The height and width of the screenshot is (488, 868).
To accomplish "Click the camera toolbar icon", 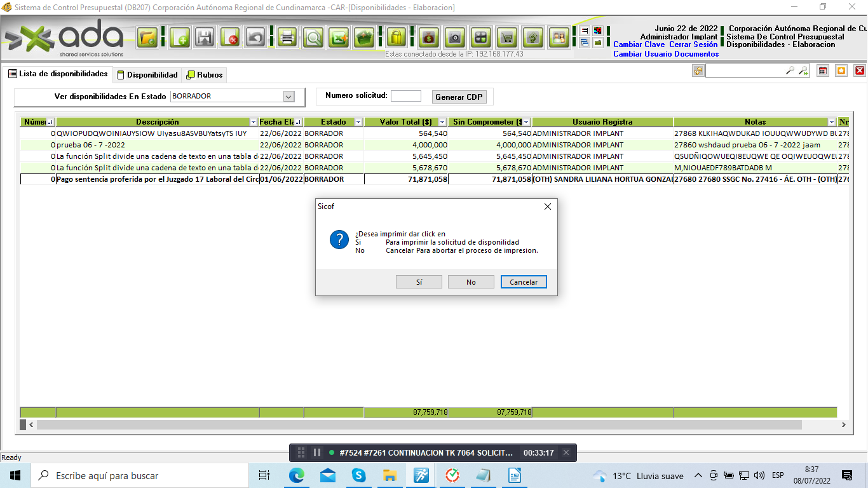I will click(454, 38).
